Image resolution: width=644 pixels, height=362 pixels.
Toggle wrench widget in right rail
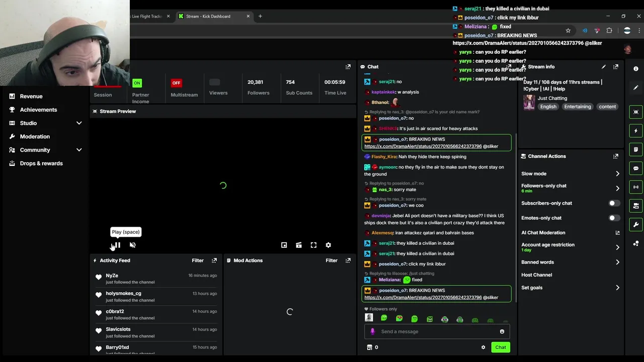pos(636,225)
